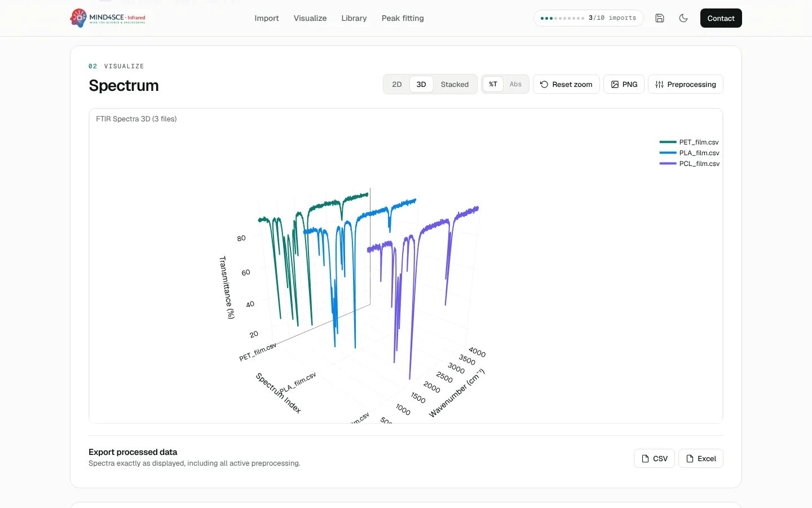Click the '80' transmittance tick label
812x508 pixels.
tap(241, 238)
